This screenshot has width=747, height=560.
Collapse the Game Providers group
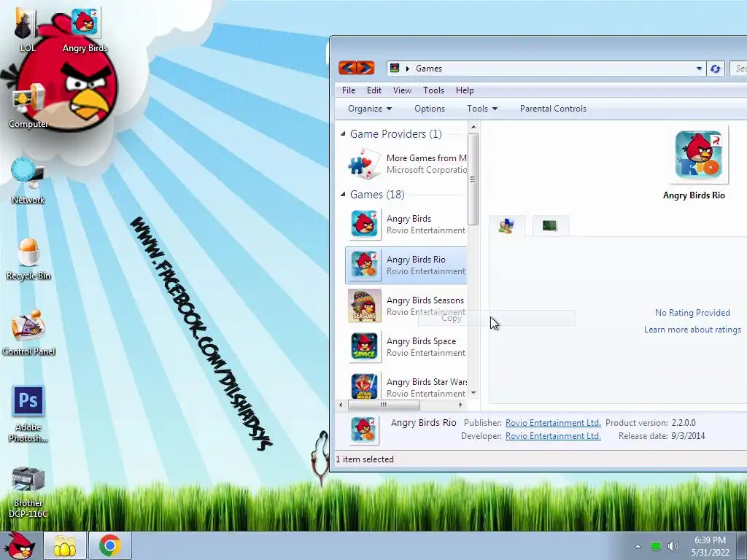pyautogui.click(x=343, y=134)
